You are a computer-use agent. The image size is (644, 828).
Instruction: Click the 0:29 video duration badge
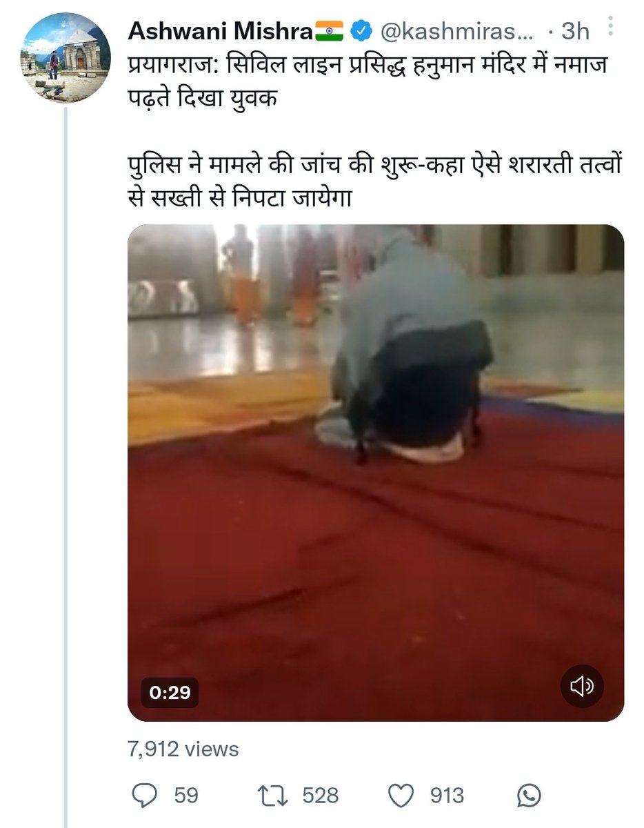[170, 691]
